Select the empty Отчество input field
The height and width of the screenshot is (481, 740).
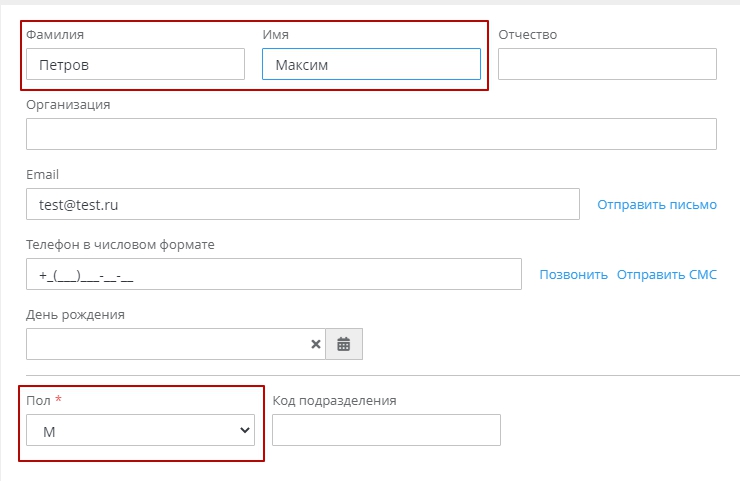point(607,64)
